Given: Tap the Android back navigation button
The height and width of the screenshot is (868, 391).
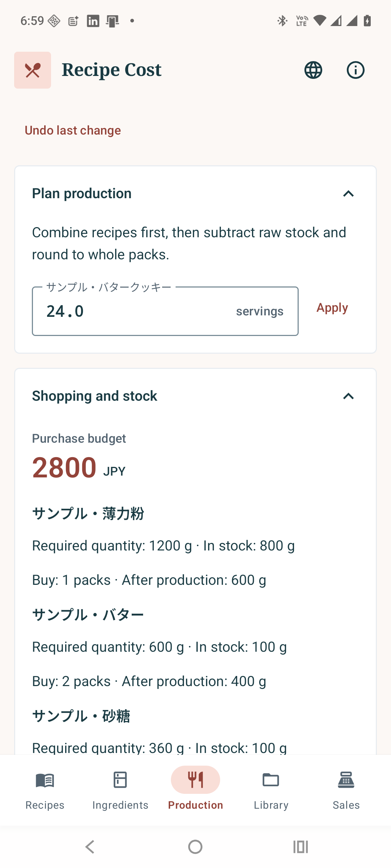Looking at the screenshot, I should (x=90, y=847).
